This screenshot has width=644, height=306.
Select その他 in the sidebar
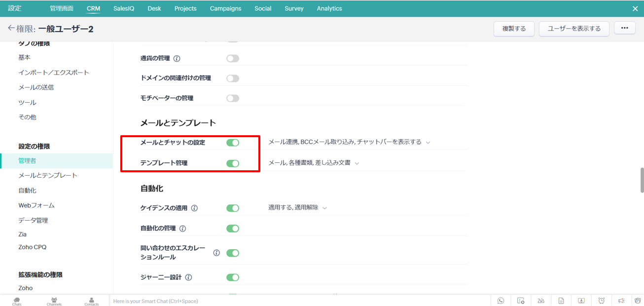(x=27, y=117)
